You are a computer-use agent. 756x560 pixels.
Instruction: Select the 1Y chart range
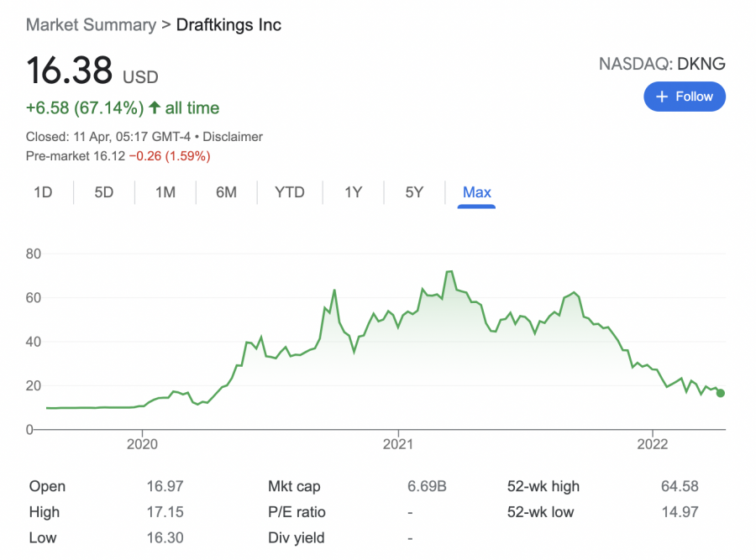click(x=353, y=192)
